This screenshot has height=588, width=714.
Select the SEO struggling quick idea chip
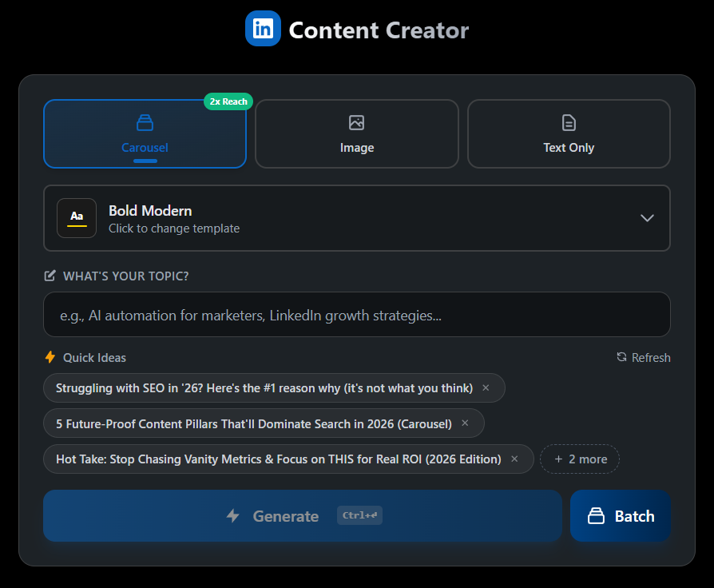pyautogui.click(x=264, y=387)
